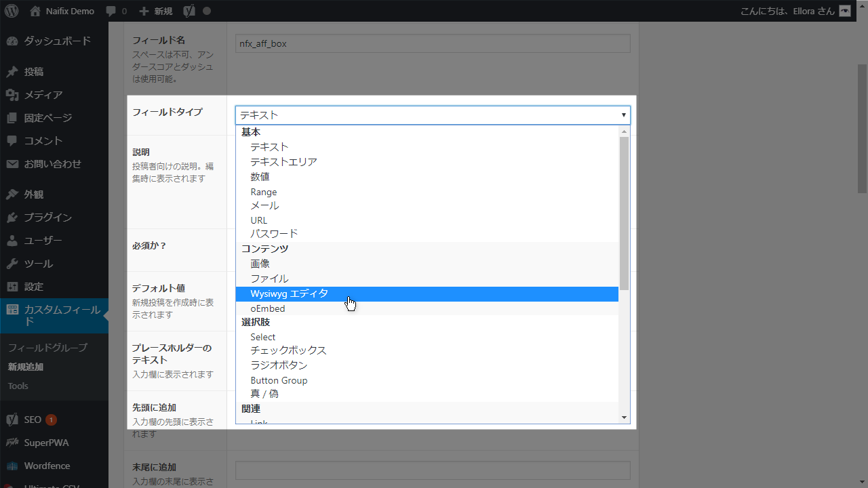
Task: Collapse the フィールドタイプ dropdown via its arrow
Action: (623, 115)
